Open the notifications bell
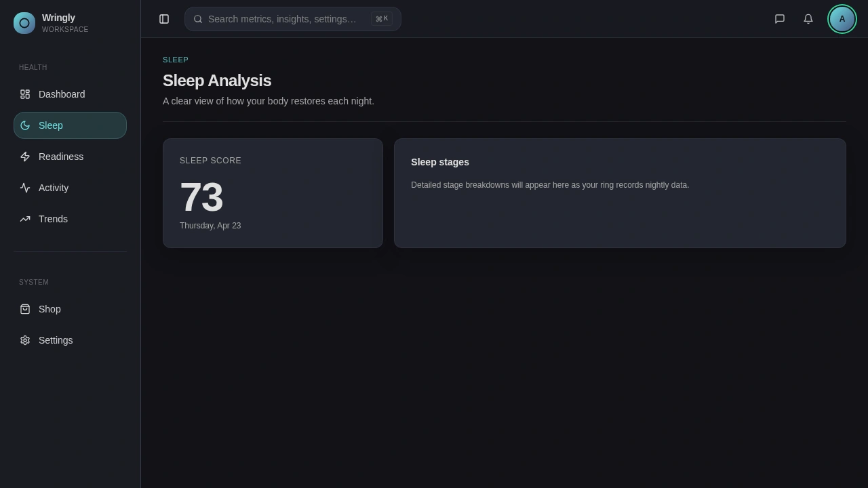 [x=808, y=19]
